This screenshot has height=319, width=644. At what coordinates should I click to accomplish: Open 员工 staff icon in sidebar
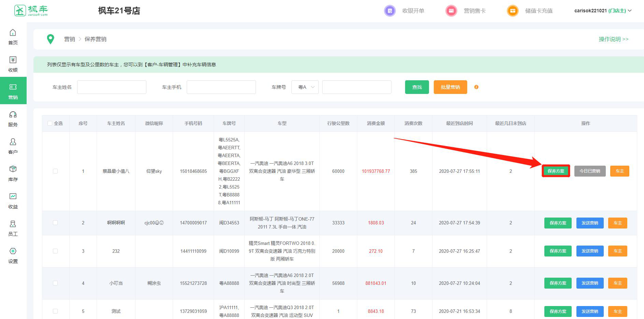click(x=13, y=224)
